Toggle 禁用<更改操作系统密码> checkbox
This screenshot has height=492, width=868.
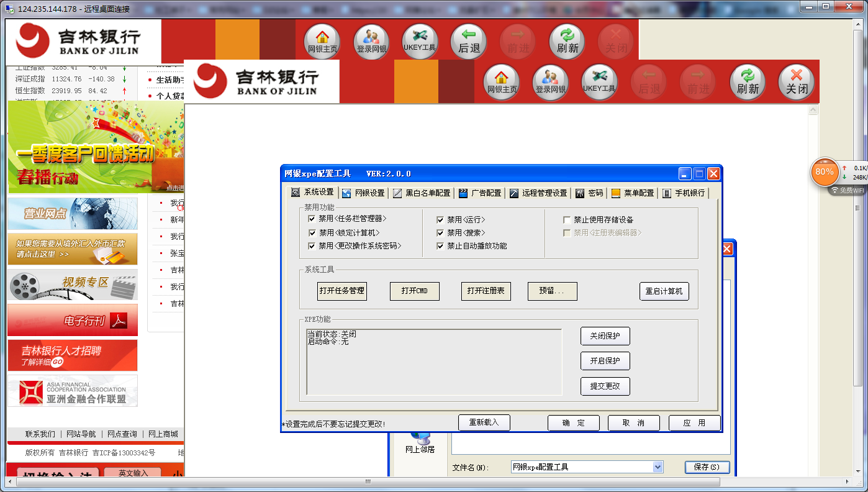[312, 246]
